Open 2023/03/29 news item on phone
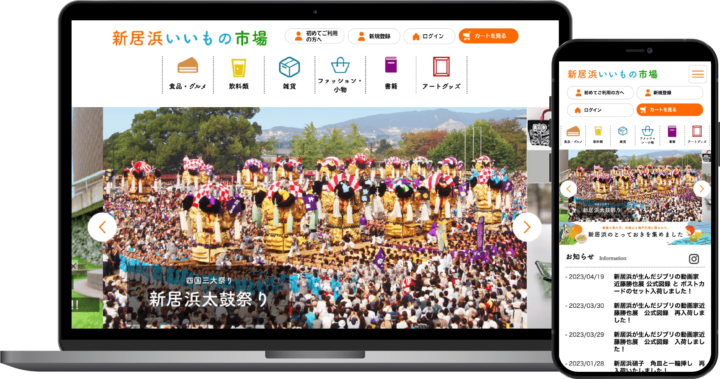Viewport: 720px width, 379px height. coord(635,341)
